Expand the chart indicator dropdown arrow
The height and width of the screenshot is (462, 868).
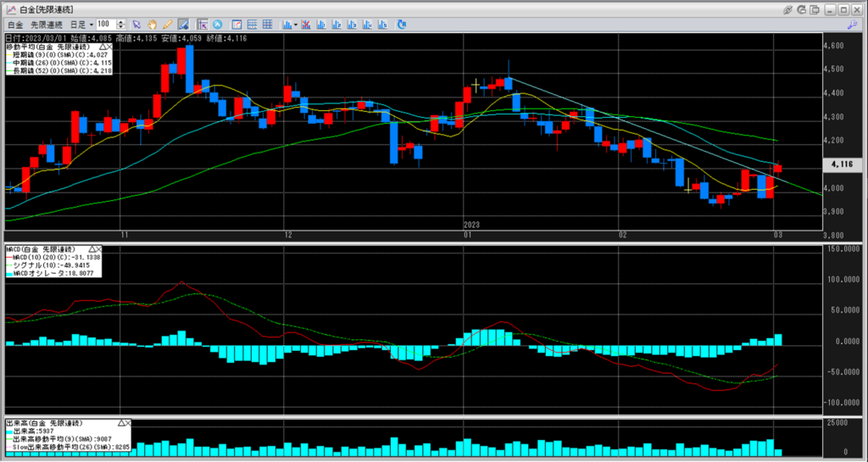point(295,25)
